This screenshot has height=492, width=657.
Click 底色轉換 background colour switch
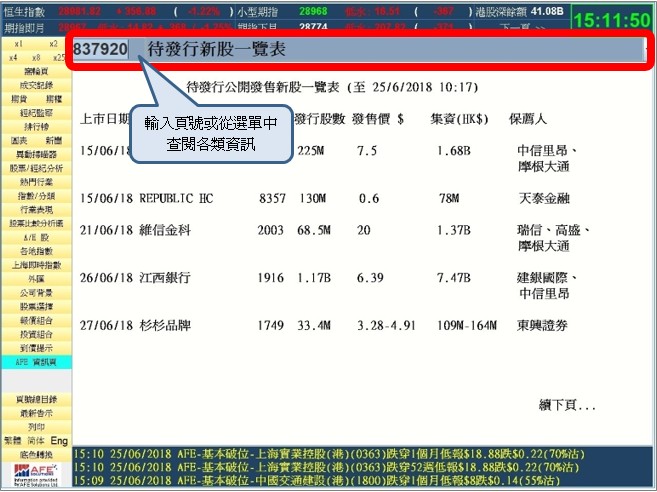point(36,455)
